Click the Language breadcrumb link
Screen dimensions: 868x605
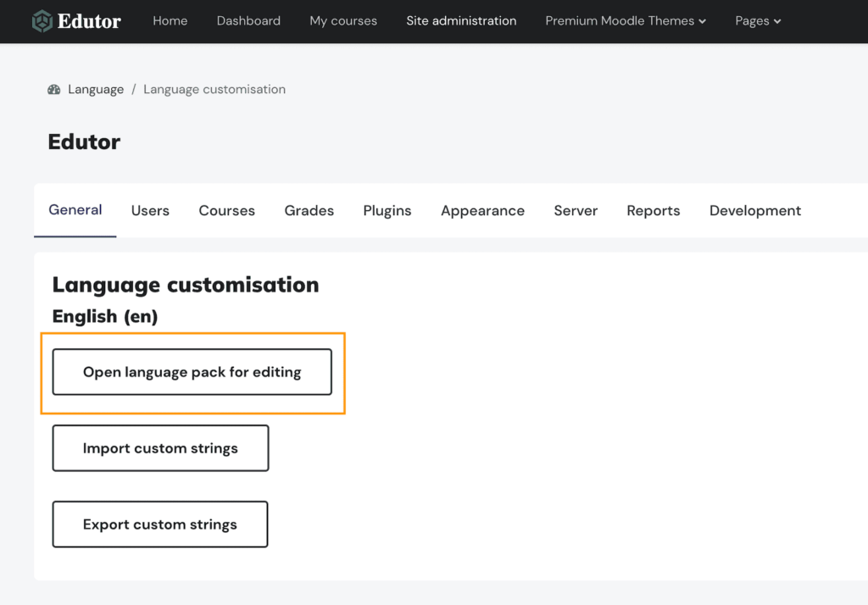click(96, 89)
